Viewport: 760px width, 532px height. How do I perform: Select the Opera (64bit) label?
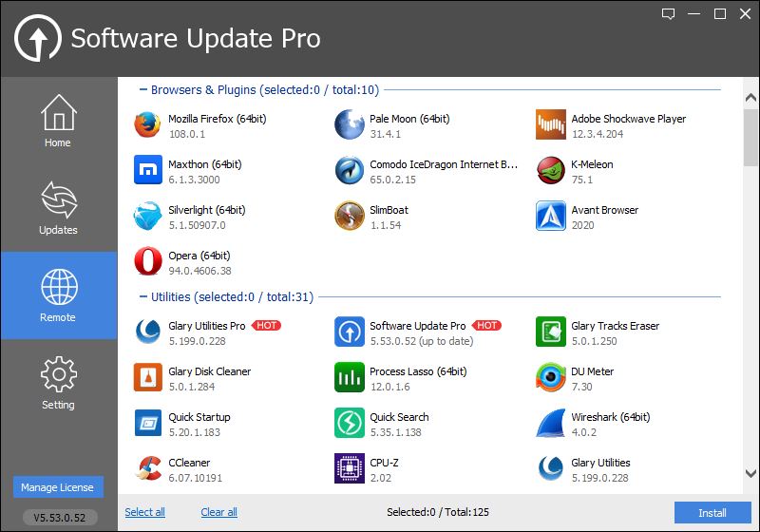click(x=199, y=256)
